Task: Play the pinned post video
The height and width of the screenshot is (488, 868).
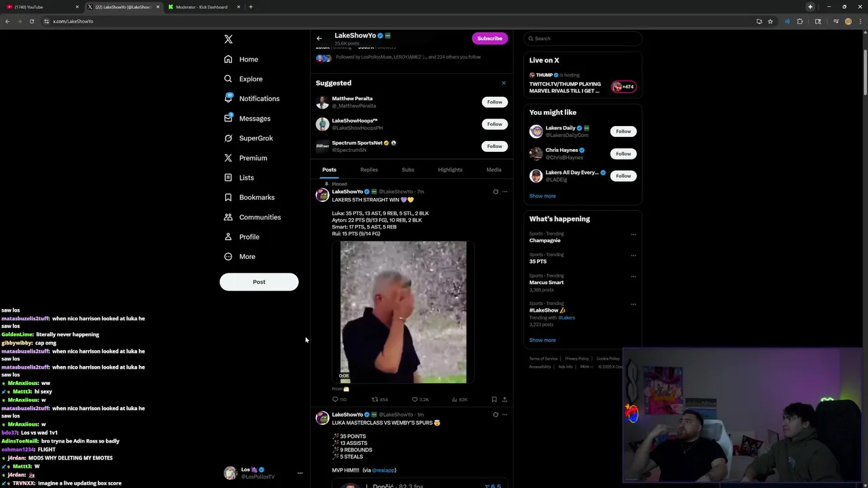Action: (x=403, y=312)
